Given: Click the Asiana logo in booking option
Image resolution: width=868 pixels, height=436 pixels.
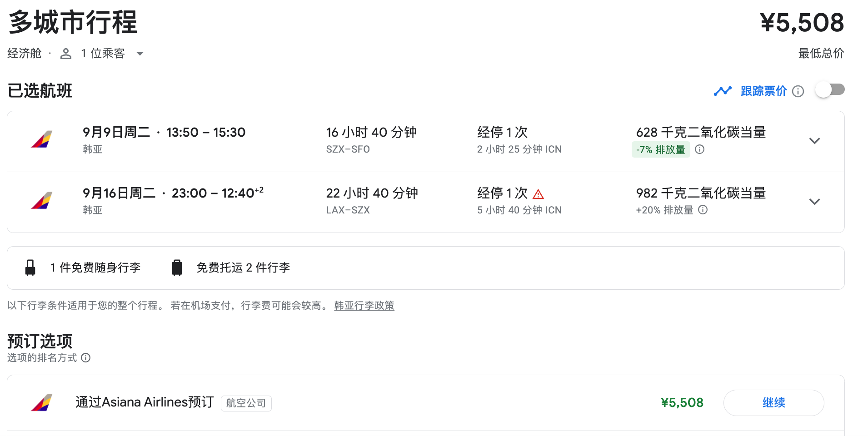Looking at the screenshot, I should click(42, 403).
